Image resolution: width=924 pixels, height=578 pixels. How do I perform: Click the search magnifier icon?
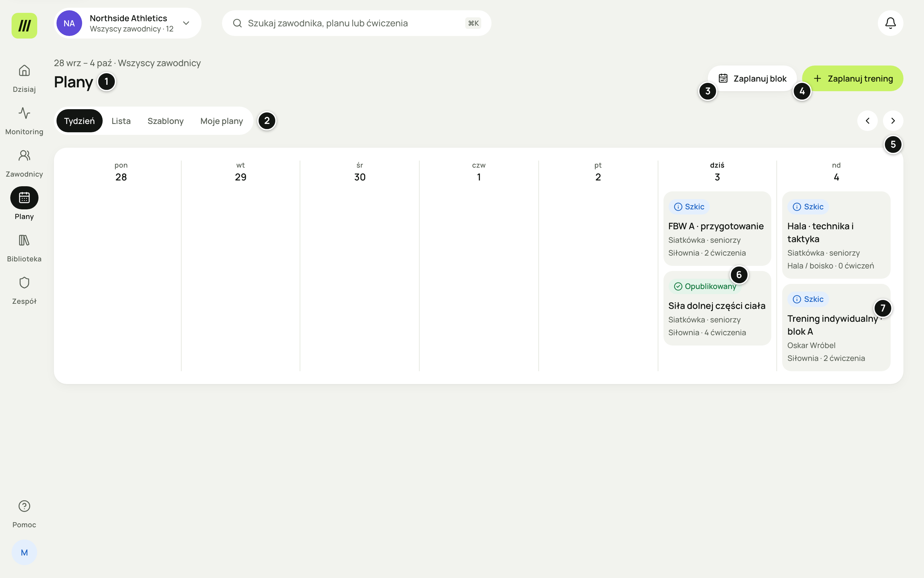tap(237, 23)
